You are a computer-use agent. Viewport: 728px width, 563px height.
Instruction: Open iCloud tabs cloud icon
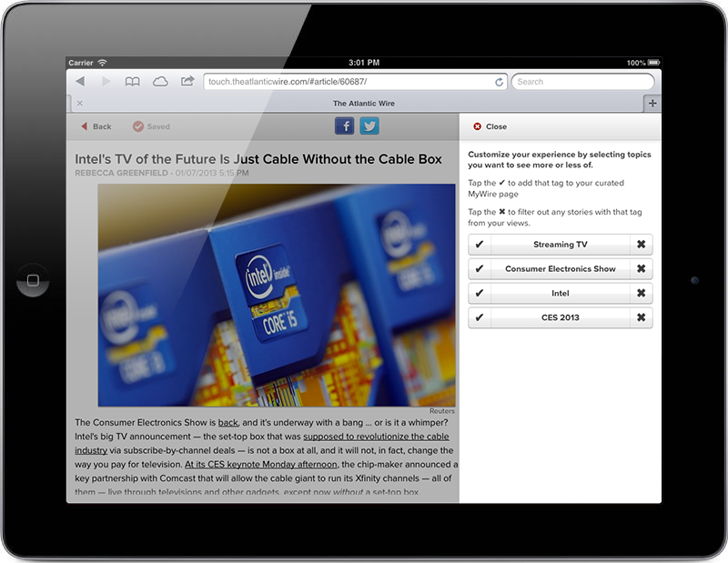[160, 82]
